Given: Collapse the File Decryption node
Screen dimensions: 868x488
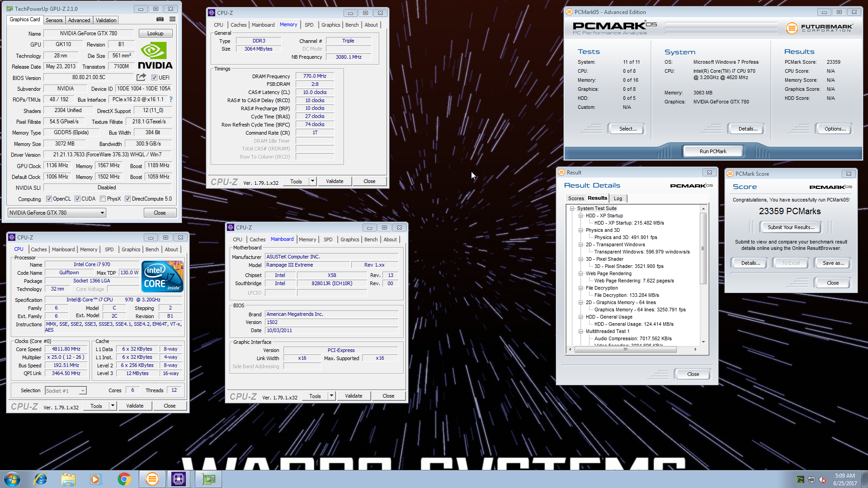Looking at the screenshot, I should (x=581, y=288).
